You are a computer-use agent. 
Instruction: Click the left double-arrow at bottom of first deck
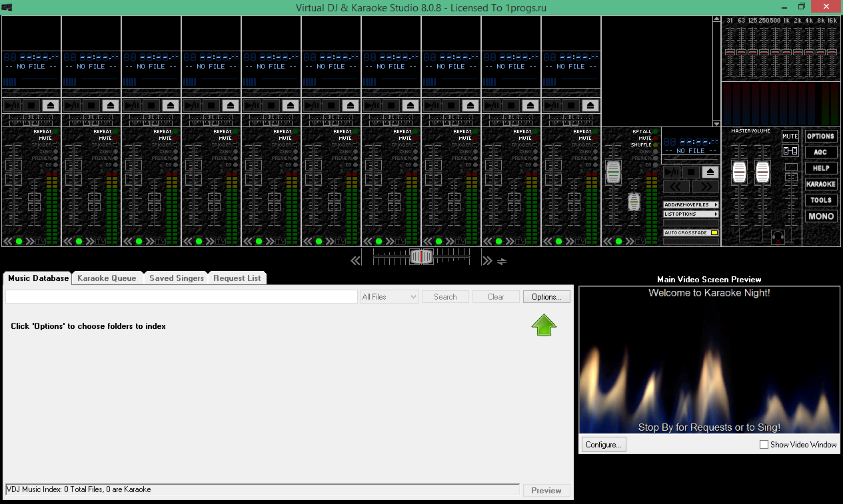9,241
